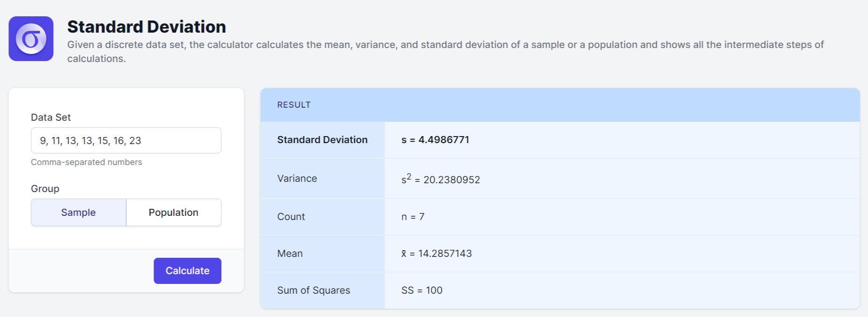Click the n = 7 count value
This screenshot has width=868, height=317.
[413, 217]
